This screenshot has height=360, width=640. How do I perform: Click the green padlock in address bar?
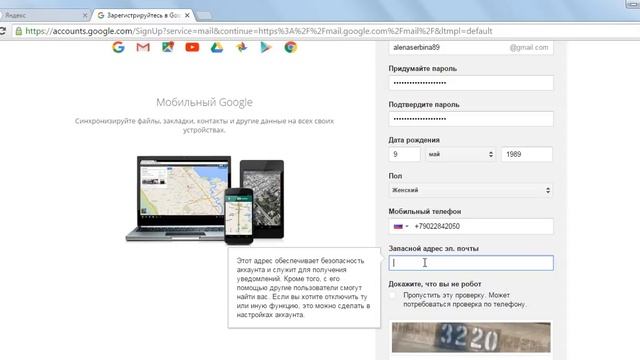(19, 31)
